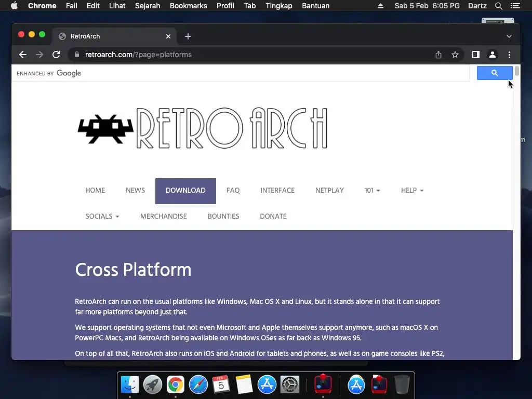Open the Chrome application menu
532x399 pixels.
[x=42, y=6]
